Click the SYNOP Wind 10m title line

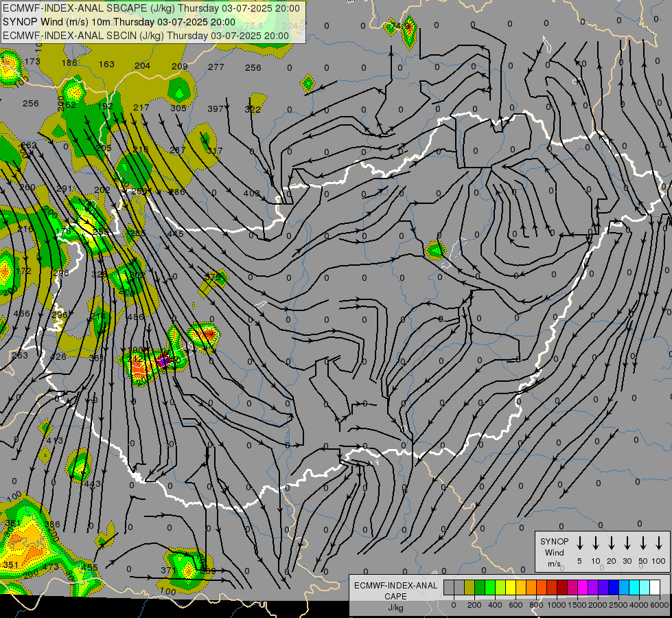click(x=119, y=22)
